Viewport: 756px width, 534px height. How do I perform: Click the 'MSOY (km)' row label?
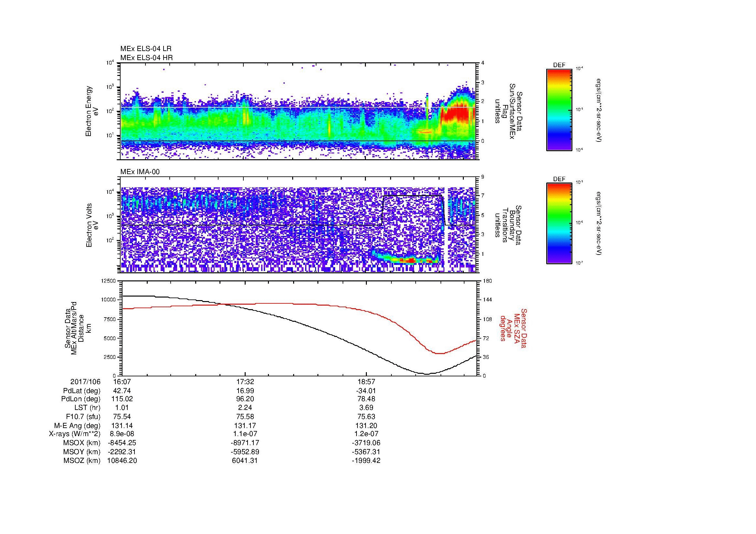tap(82, 452)
